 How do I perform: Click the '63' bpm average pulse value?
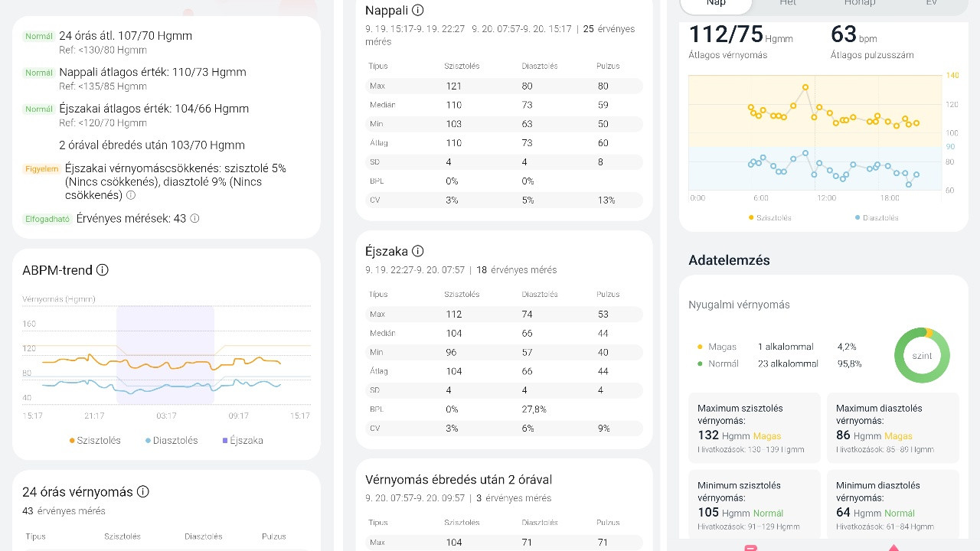coord(844,34)
